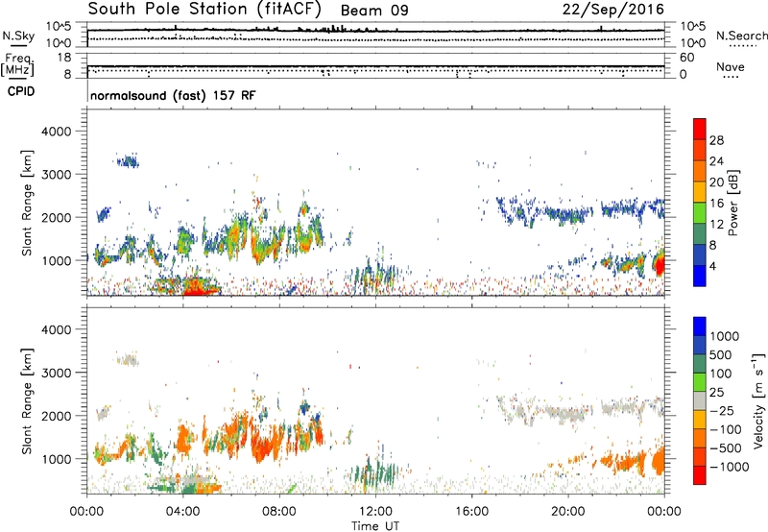Image resolution: width=768 pixels, height=532 pixels.
Task: Click the '2000' range label in Velocity panel
Action: click(56, 416)
